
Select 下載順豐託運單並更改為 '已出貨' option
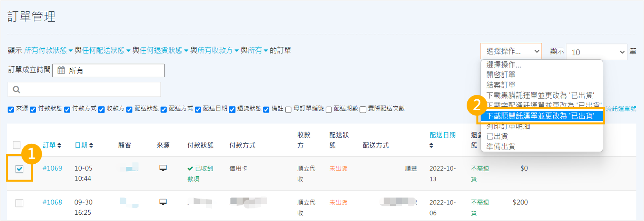(540, 116)
